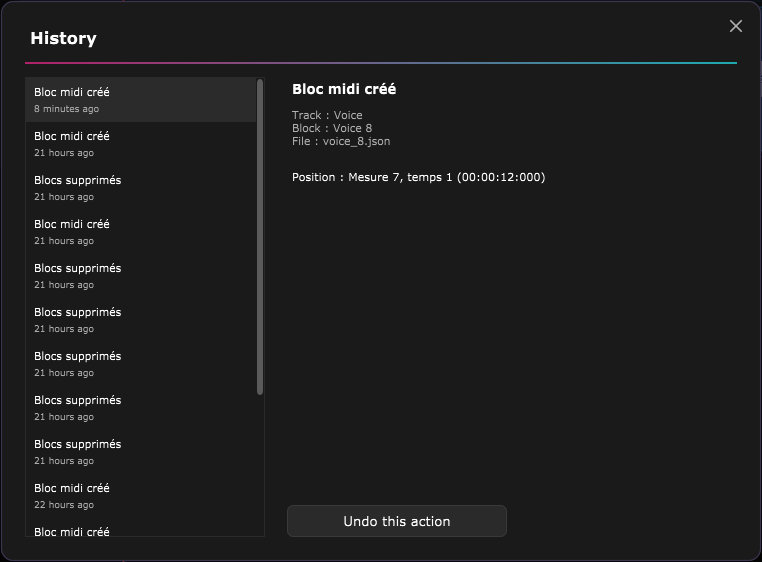762x562 pixels.
Task: Click the bold Bloc midi créé details heading
Action: (344, 89)
